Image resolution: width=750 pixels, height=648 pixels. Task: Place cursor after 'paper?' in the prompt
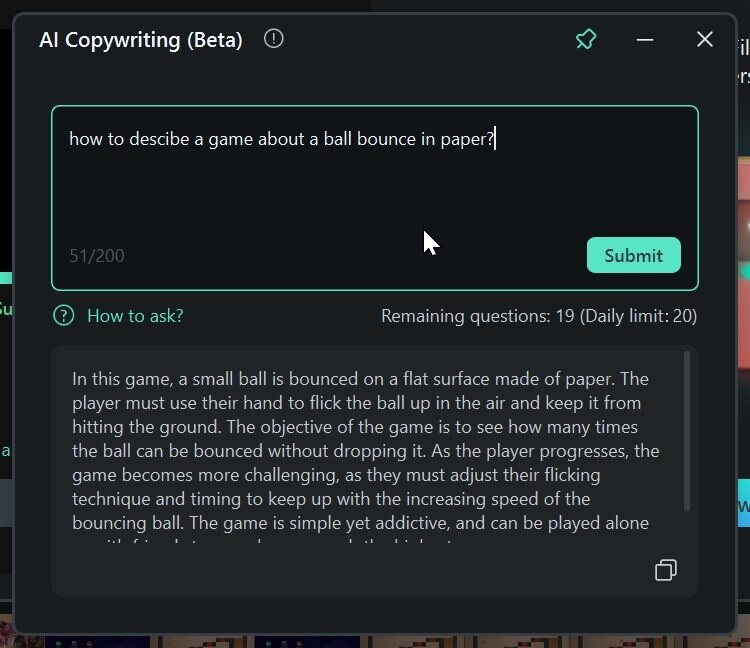(x=496, y=139)
